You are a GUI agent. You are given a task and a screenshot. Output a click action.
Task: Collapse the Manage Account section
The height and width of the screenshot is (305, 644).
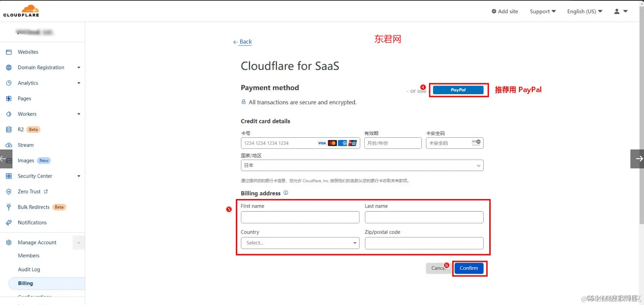79,243
